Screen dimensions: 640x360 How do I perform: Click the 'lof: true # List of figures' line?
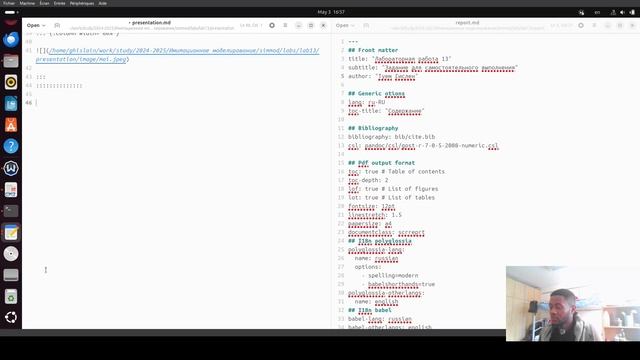click(x=393, y=189)
